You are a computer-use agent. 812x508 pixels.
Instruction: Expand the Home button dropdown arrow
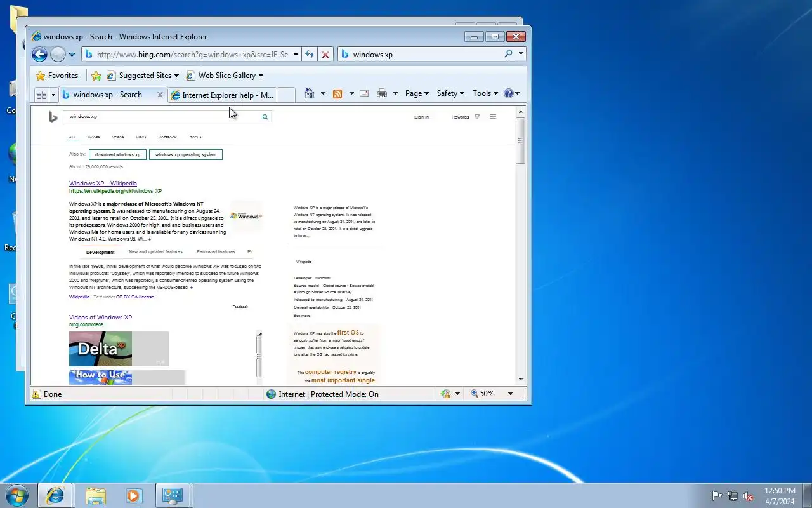(x=323, y=93)
